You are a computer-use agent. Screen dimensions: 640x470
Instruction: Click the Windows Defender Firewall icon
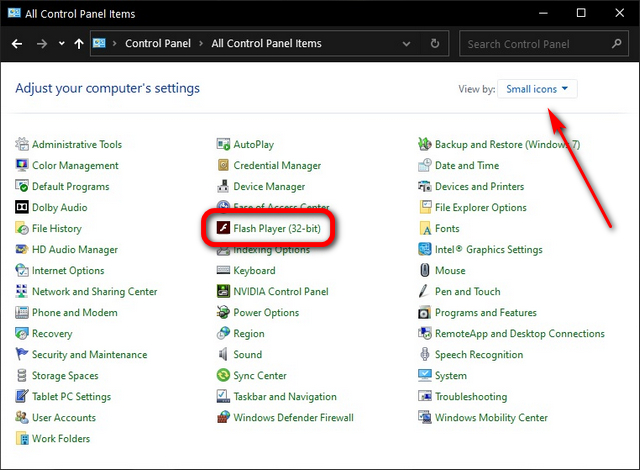(x=224, y=418)
